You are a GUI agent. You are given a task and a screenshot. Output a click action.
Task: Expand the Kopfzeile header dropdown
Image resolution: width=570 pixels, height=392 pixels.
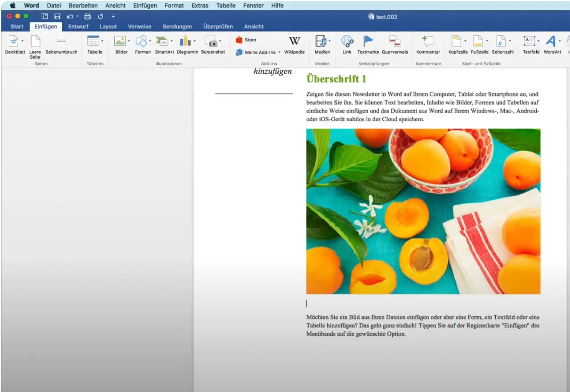pos(465,41)
